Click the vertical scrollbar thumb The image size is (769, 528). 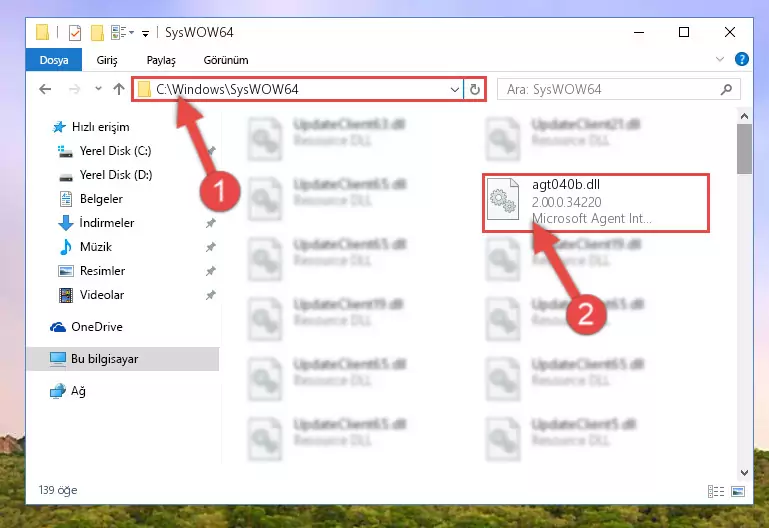744,149
